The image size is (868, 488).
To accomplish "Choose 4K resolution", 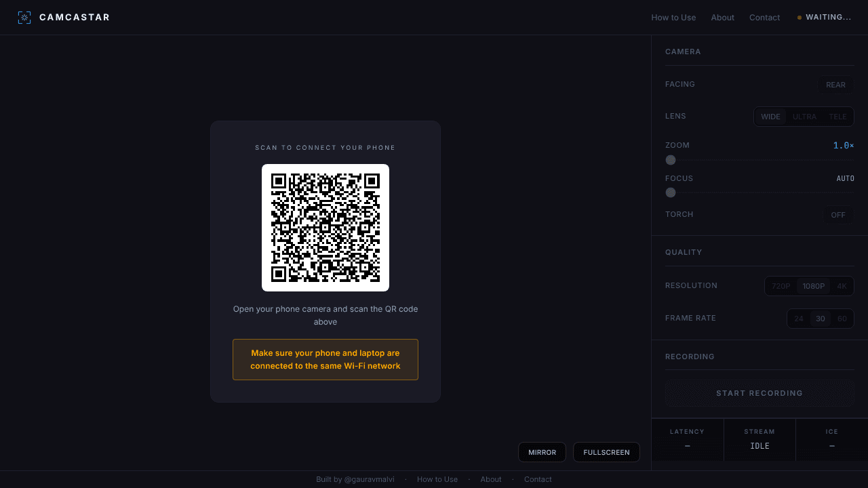I will 842,286.
